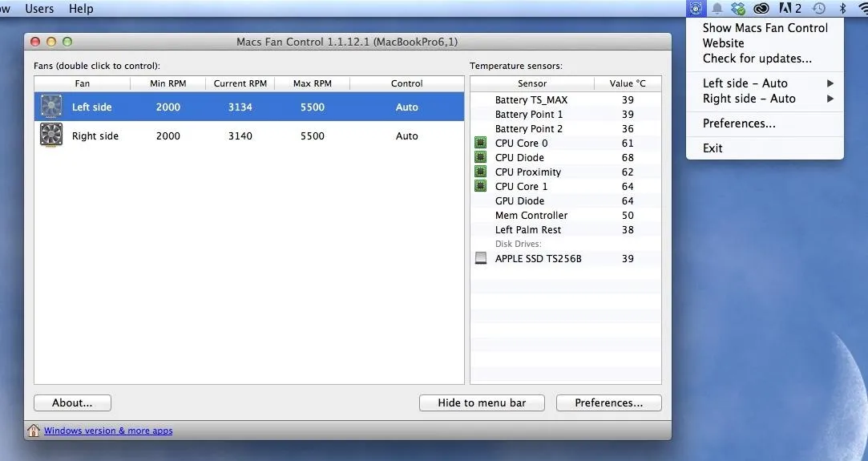Click the CPU Proximity chip icon

(x=481, y=172)
